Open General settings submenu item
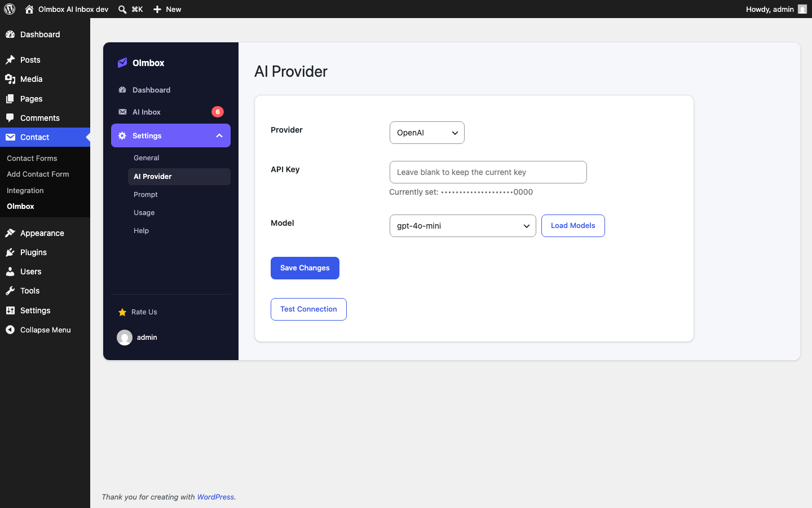 (147, 158)
